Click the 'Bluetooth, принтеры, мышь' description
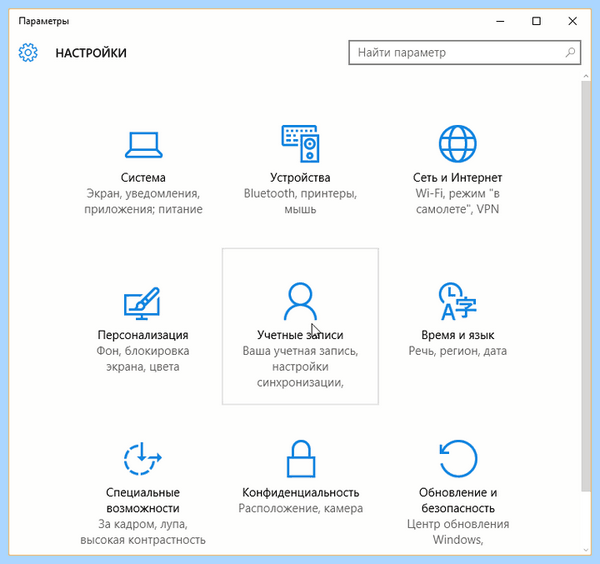Image resolution: width=600 pixels, height=564 pixels. click(300, 201)
